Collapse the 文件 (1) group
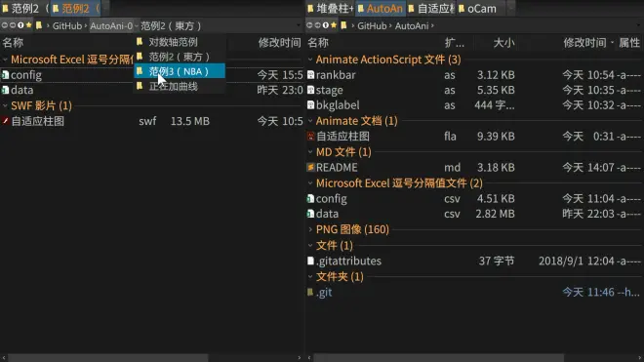This screenshot has width=644, height=362. (310, 246)
